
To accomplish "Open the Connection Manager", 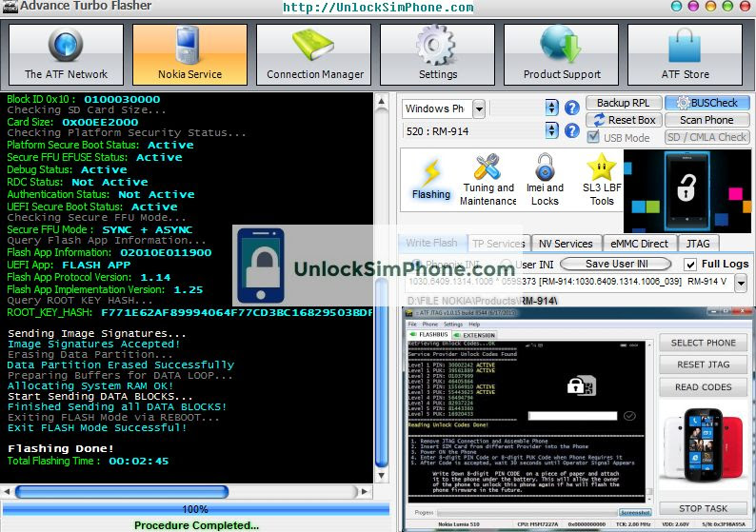I will click(314, 55).
